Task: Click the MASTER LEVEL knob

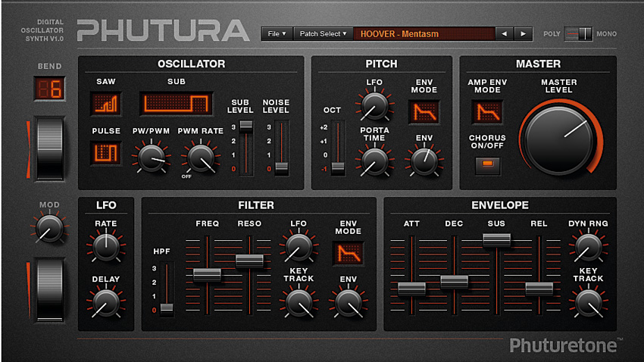Action: 558,139
